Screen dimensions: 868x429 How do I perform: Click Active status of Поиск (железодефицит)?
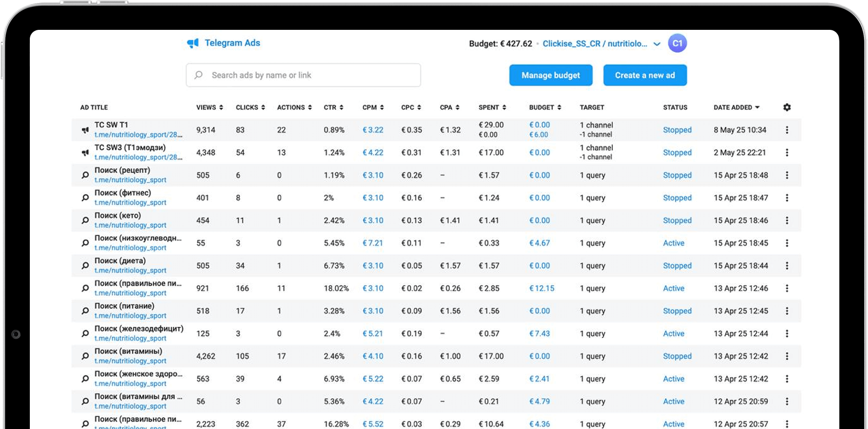[674, 333]
